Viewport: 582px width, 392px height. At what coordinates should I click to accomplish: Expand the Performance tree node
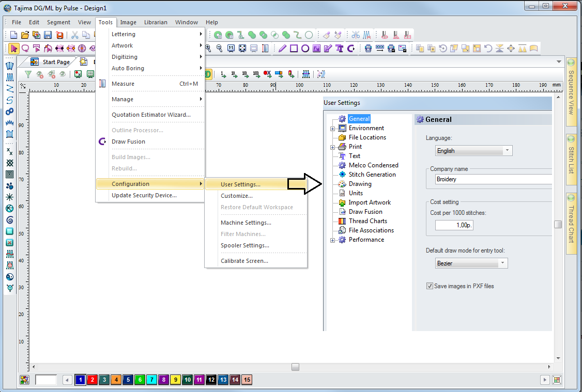pos(333,240)
